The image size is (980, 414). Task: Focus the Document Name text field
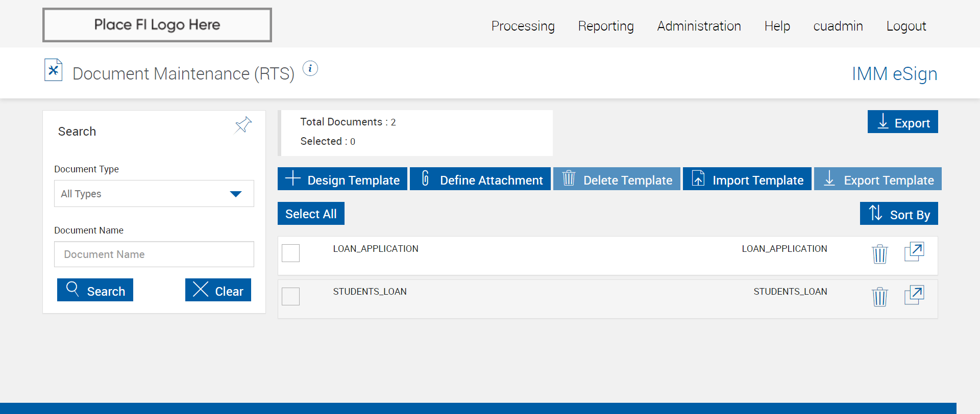[154, 254]
